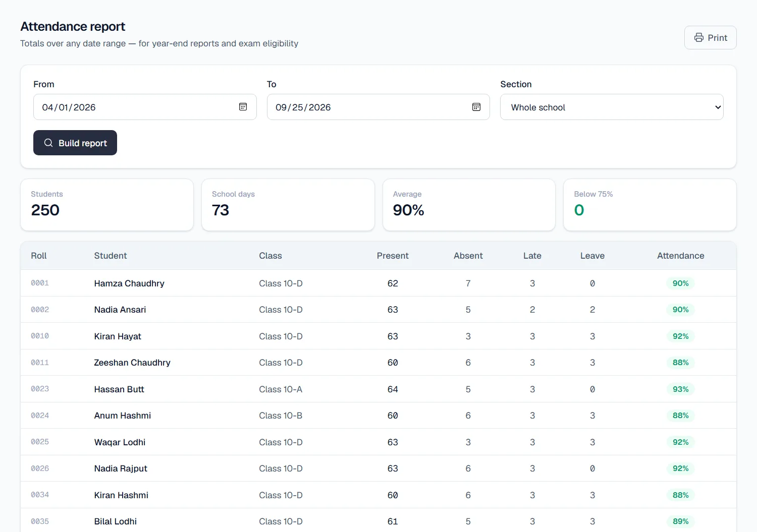
Task: Click the Absent column header
Action: (x=468, y=256)
